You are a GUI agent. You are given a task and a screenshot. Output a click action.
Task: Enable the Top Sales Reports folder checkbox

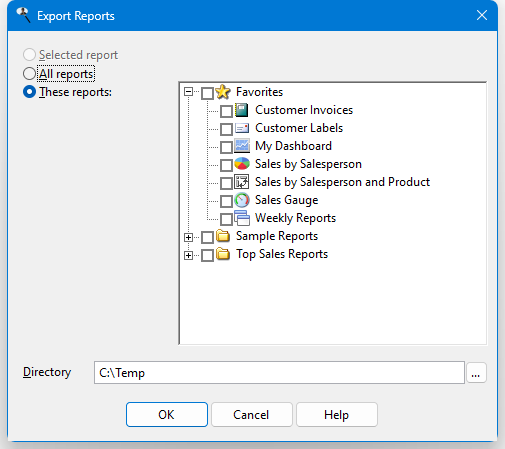pos(207,255)
